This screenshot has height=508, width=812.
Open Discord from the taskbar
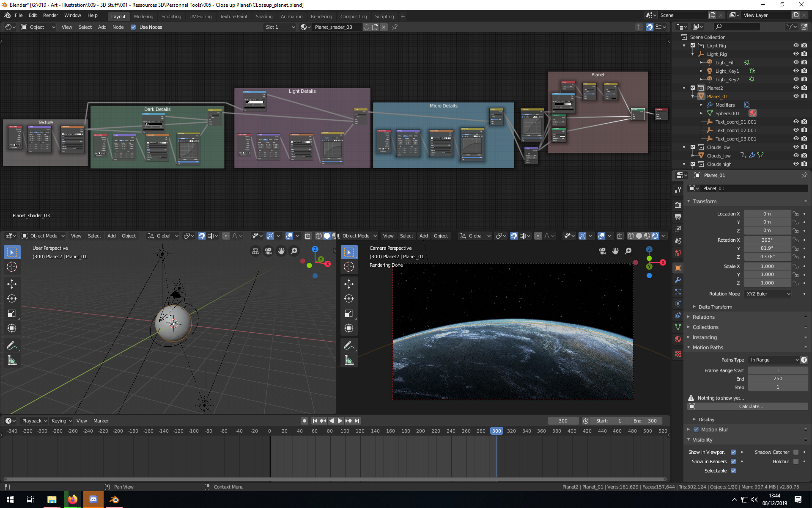93,500
